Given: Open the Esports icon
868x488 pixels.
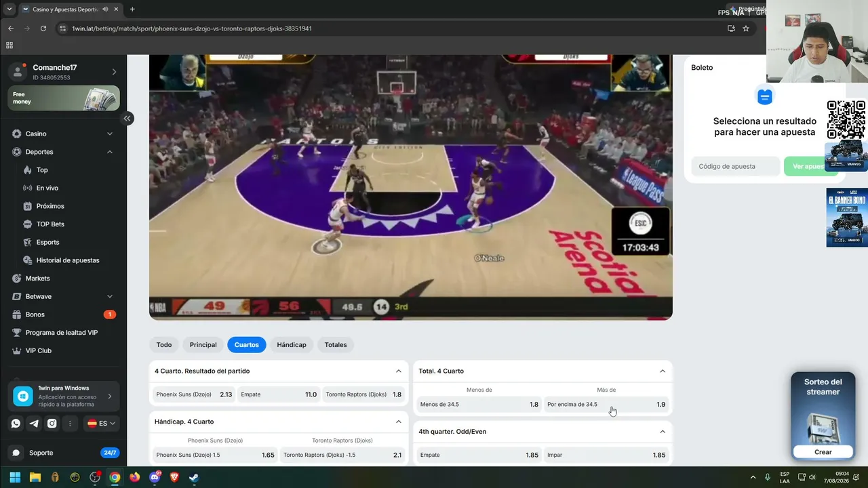Looking at the screenshot, I should tap(28, 242).
